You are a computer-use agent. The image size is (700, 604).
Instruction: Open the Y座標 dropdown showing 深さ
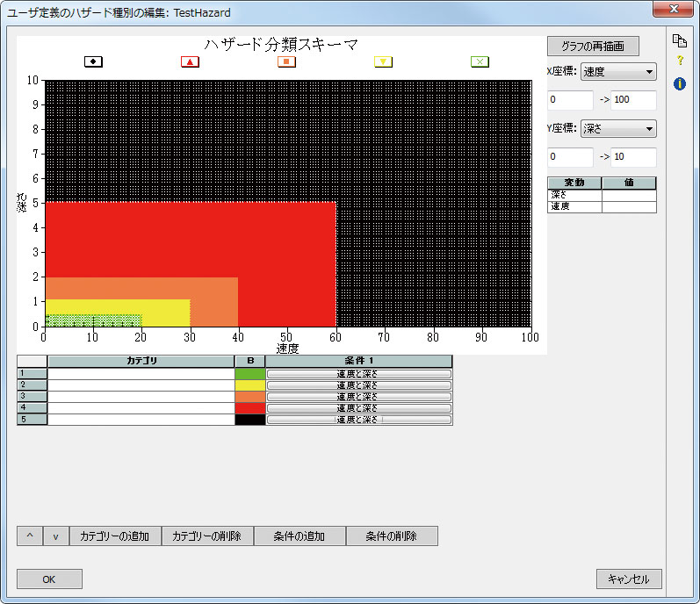[618, 129]
